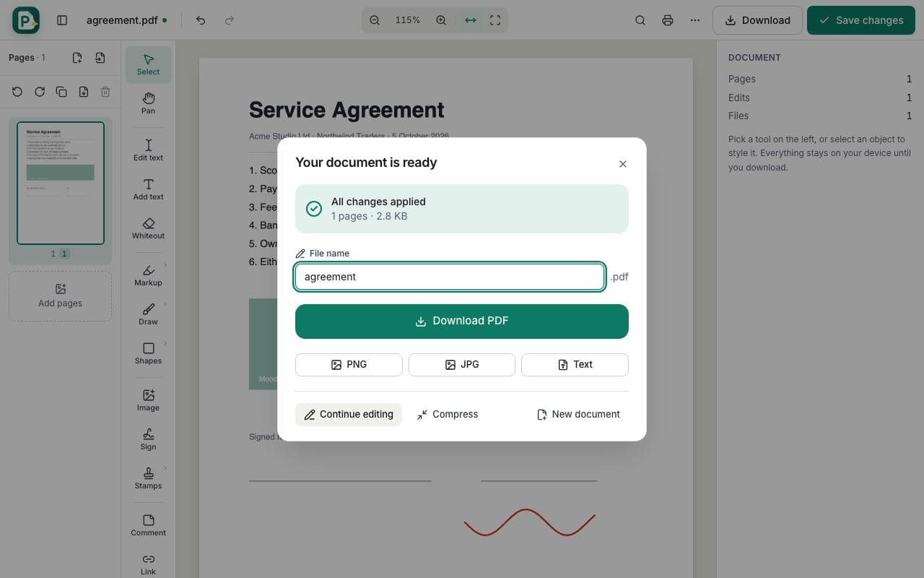The image size is (924, 578).
Task: Click the undo arrow in top bar
Action: [201, 20]
